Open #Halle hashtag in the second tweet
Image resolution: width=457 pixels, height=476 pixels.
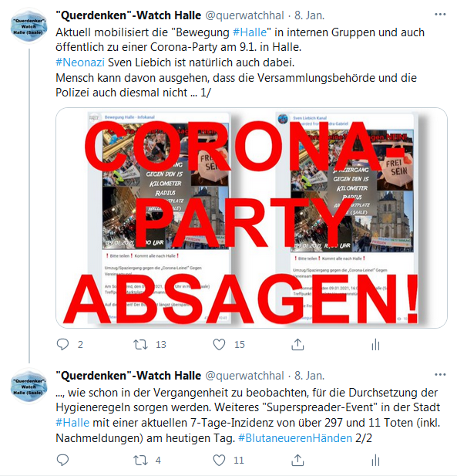click(x=72, y=423)
